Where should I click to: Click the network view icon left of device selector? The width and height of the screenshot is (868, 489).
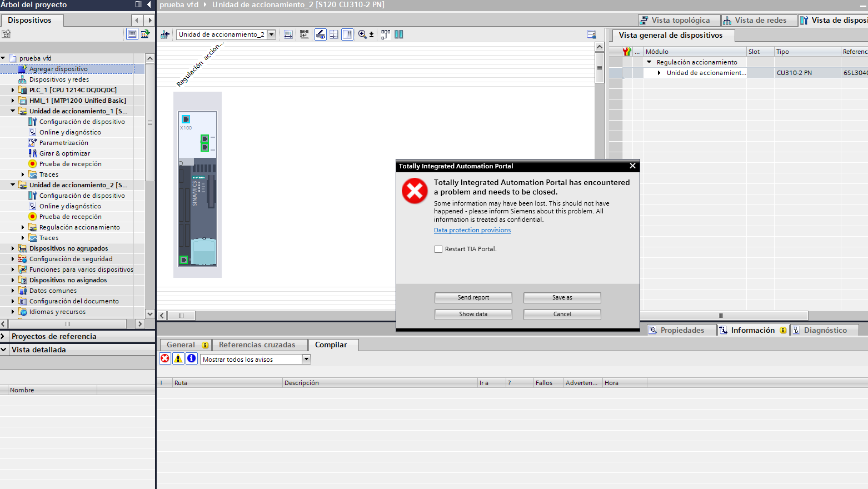(x=165, y=34)
